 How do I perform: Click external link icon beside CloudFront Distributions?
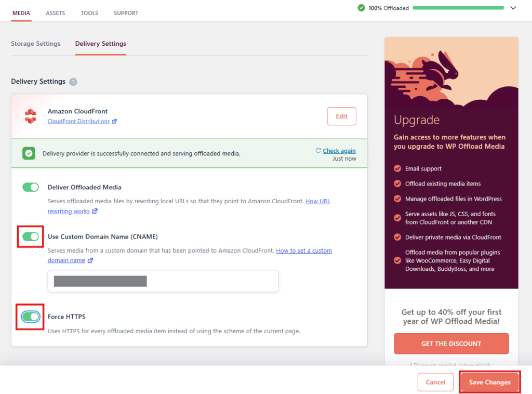(x=114, y=122)
